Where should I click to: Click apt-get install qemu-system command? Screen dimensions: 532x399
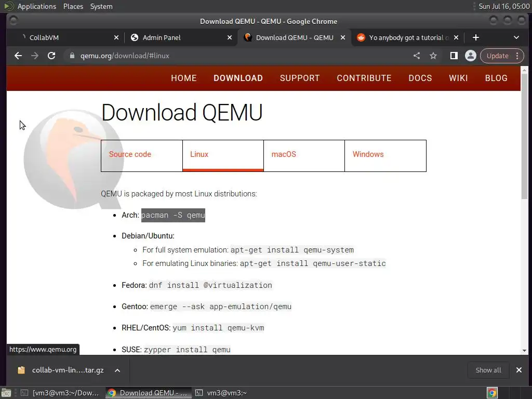(292, 250)
